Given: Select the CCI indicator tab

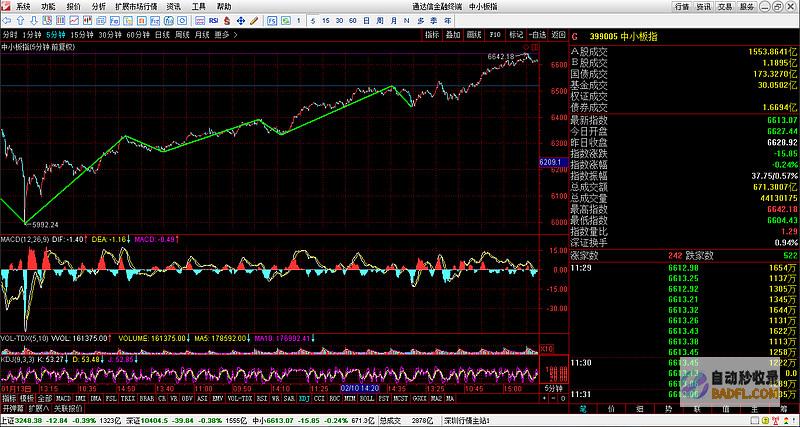Looking at the screenshot, I should pos(319,398).
